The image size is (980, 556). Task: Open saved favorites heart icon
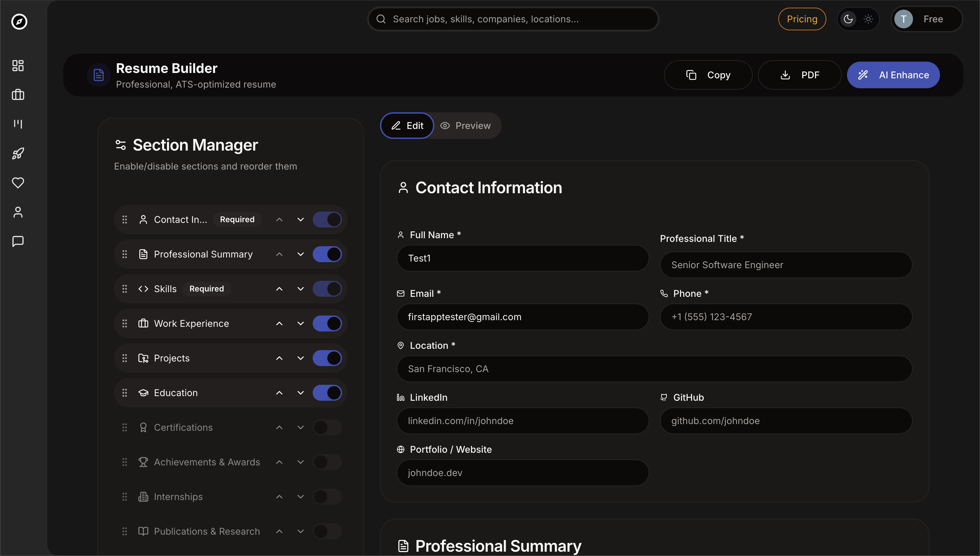tap(18, 183)
